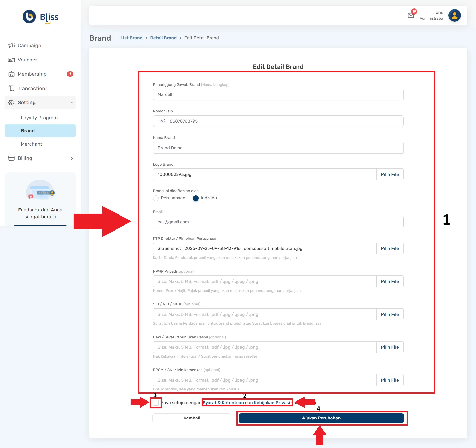Click the Campaign megaphone icon
Screen dimensions: 476x448
click(x=11, y=45)
